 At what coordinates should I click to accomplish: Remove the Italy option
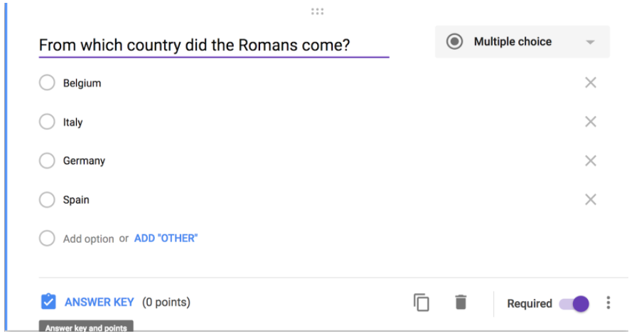[591, 122]
